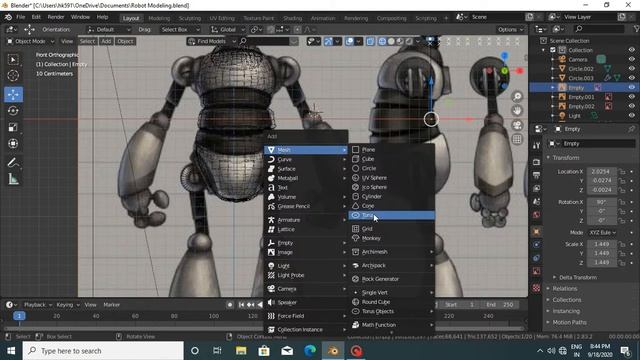The image size is (640, 360).
Task: Open the XYZ Euler rotation mode dropdown
Action: [603, 232]
